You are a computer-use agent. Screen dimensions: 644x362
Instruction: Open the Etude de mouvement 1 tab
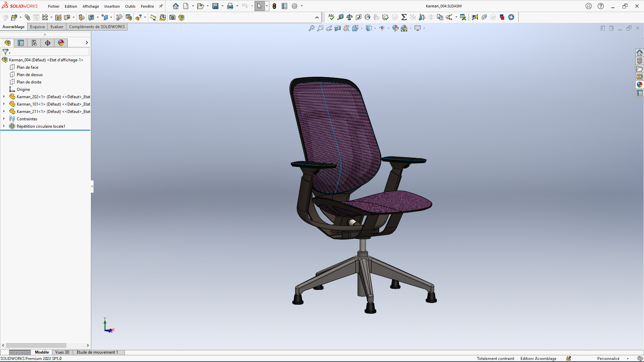(x=97, y=352)
